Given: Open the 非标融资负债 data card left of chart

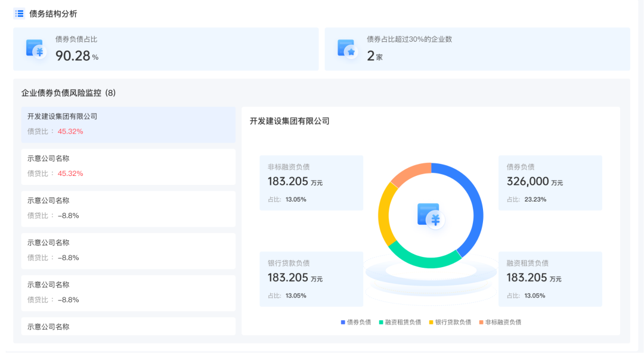Looking at the screenshot, I should [311, 183].
